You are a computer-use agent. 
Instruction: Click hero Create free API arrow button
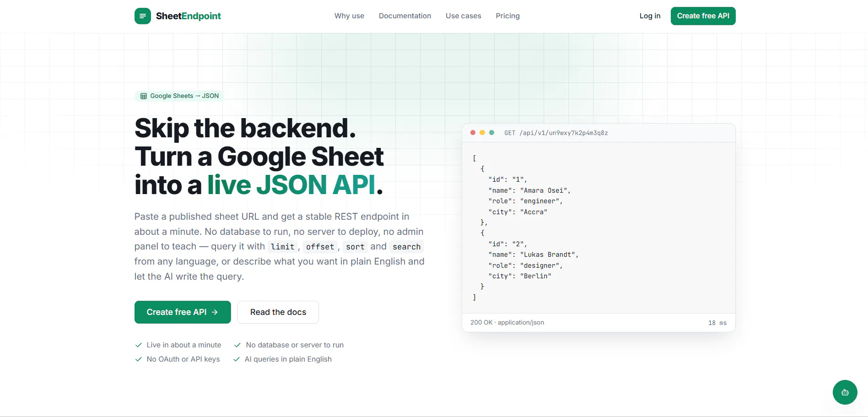[x=183, y=312]
